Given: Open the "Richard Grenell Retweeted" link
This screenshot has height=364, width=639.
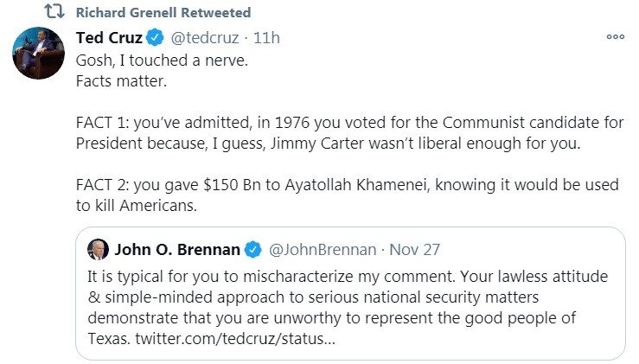Looking at the screenshot, I should [x=163, y=13].
